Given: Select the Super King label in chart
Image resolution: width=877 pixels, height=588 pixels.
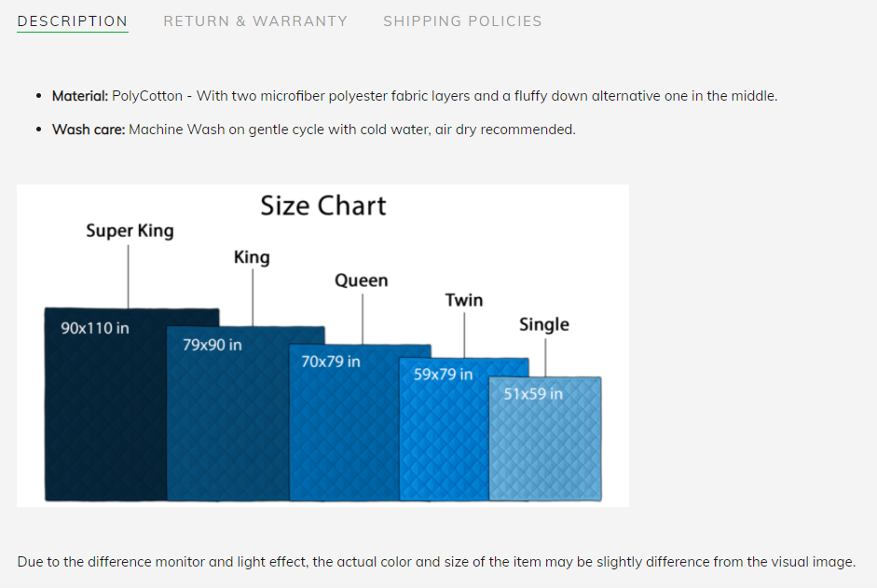Looking at the screenshot, I should point(130,230).
